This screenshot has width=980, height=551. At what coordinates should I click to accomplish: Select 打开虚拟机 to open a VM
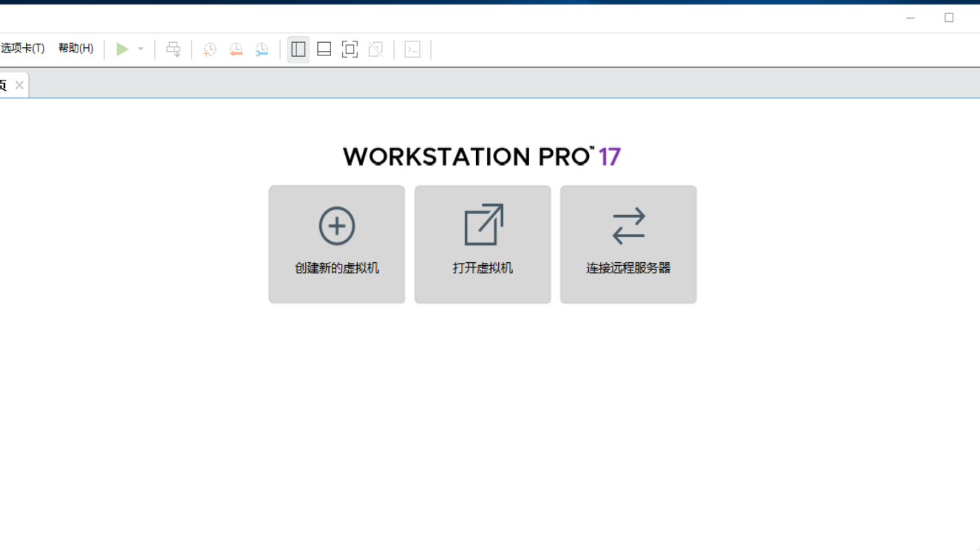pyautogui.click(x=483, y=268)
